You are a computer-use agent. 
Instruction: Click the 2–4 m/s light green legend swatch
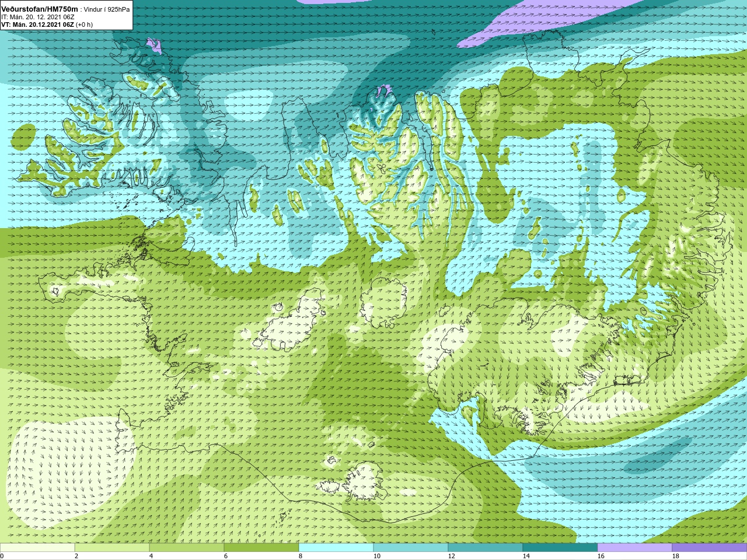coord(112,548)
